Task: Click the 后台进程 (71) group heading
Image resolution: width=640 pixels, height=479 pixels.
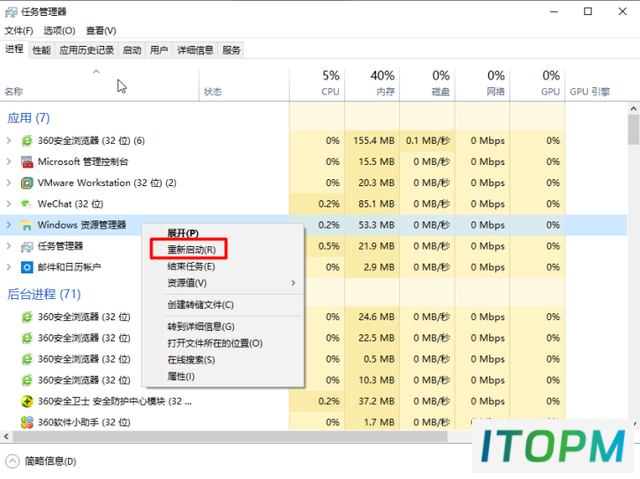Action: coord(44,294)
